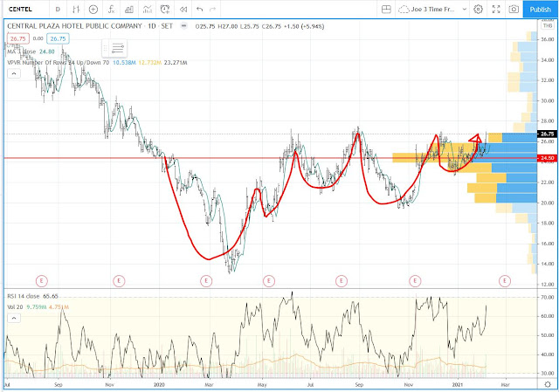Click the 36.00 price scale label
The height and width of the screenshot is (392, 559).
click(547, 39)
